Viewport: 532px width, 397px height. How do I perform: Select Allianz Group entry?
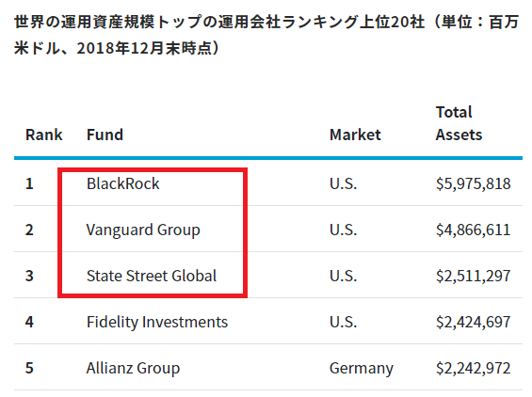click(x=133, y=369)
